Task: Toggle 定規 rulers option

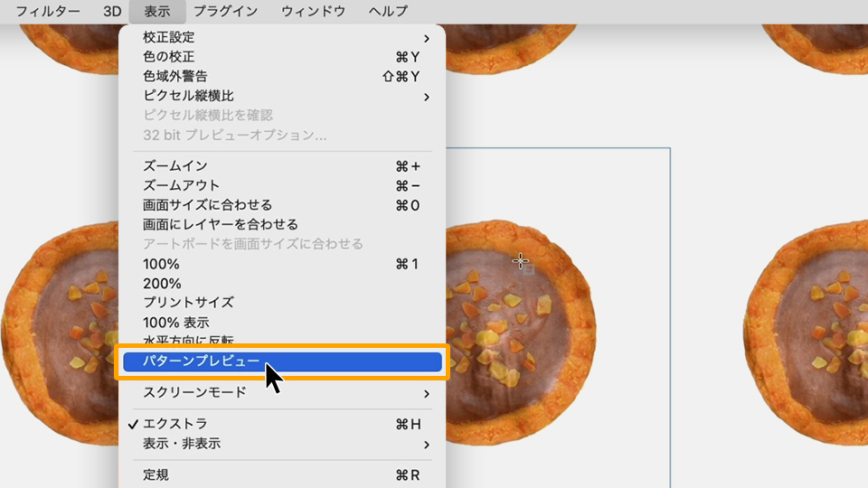Action: tap(282, 475)
